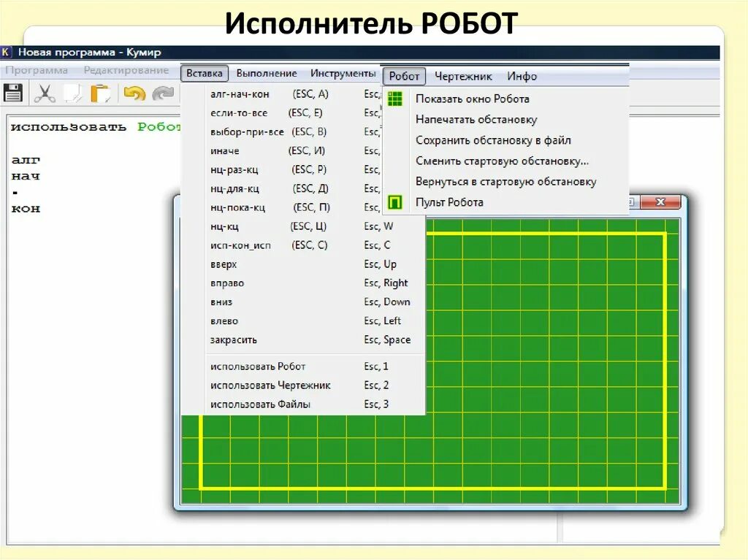Click the Undo arrow toolbar icon
This screenshot has height=560, width=748.
click(134, 93)
